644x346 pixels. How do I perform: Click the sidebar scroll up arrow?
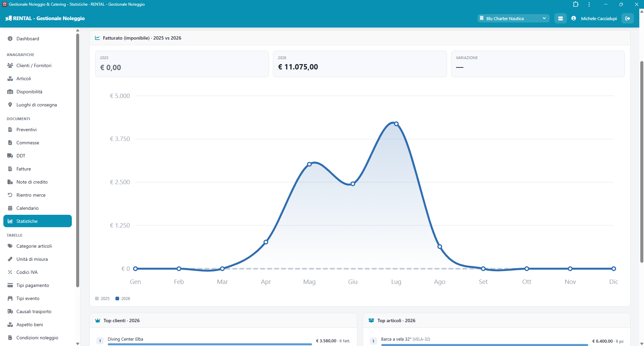tap(78, 30)
